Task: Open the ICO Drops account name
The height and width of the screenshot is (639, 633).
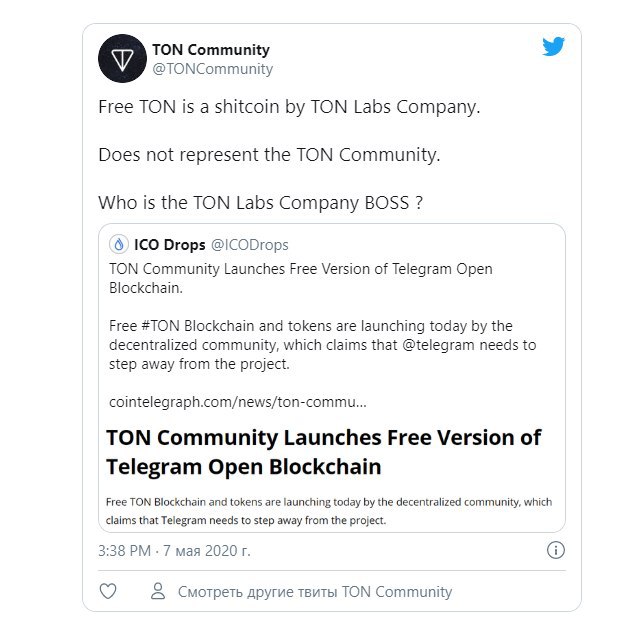Action: pyautogui.click(x=170, y=245)
